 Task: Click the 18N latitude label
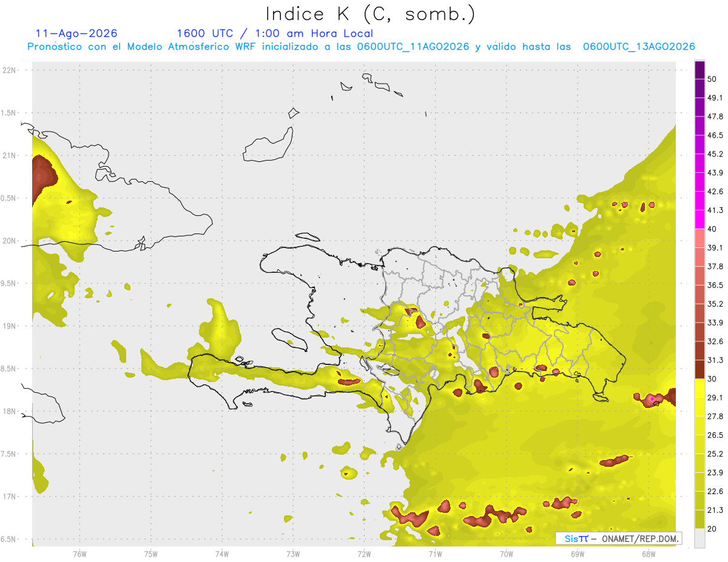pos(10,411)
